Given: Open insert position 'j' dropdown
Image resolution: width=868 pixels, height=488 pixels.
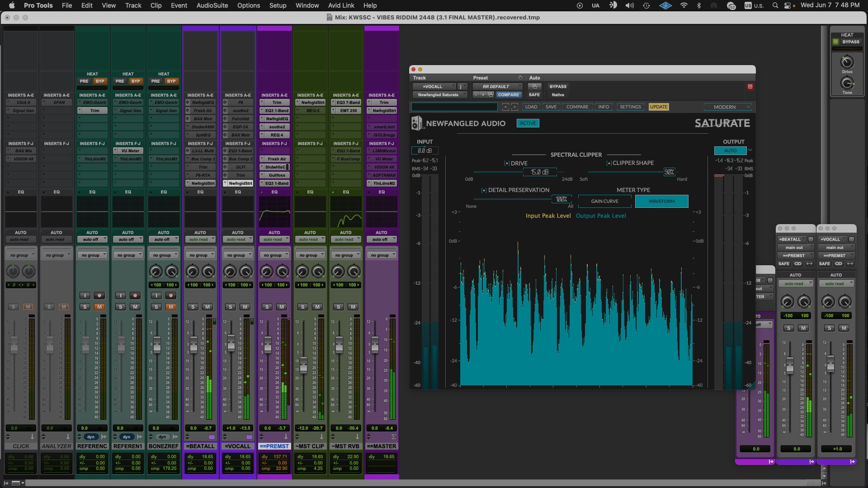Looking at the screenshot, I should click(x=462, y=86).
